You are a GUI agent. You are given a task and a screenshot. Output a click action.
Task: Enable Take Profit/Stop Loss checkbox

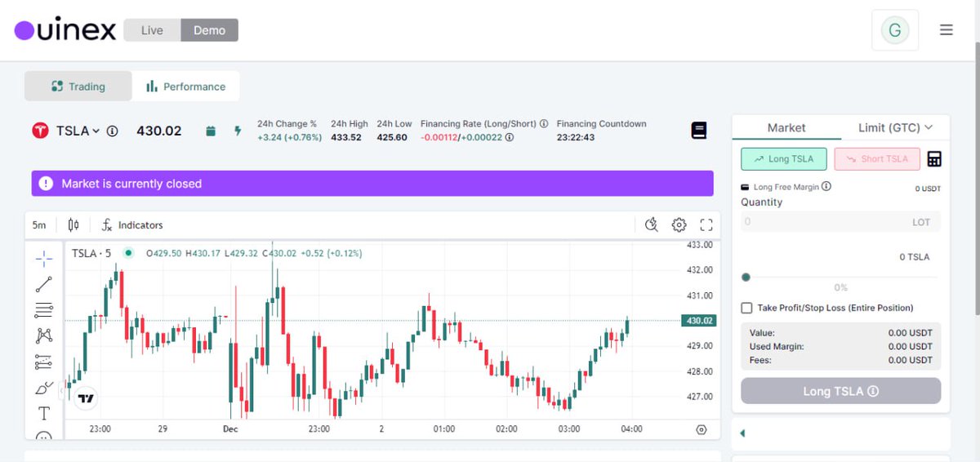pyautogui.click(x=746, y=308)
